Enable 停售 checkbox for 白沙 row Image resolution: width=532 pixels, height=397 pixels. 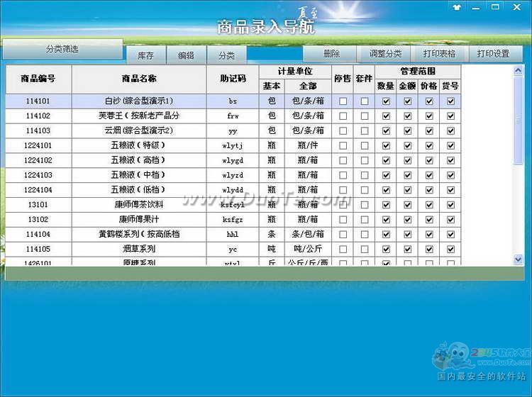coord(343,101)
